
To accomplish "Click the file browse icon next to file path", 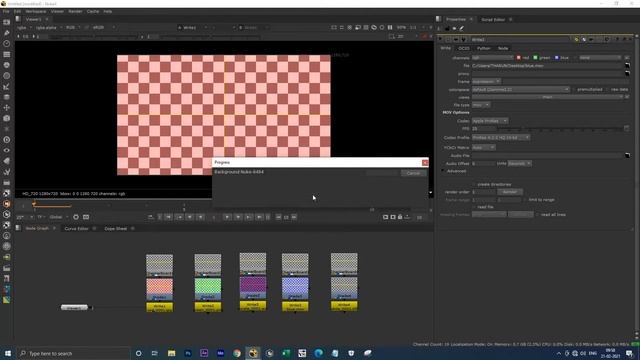I will coord(627,65).
